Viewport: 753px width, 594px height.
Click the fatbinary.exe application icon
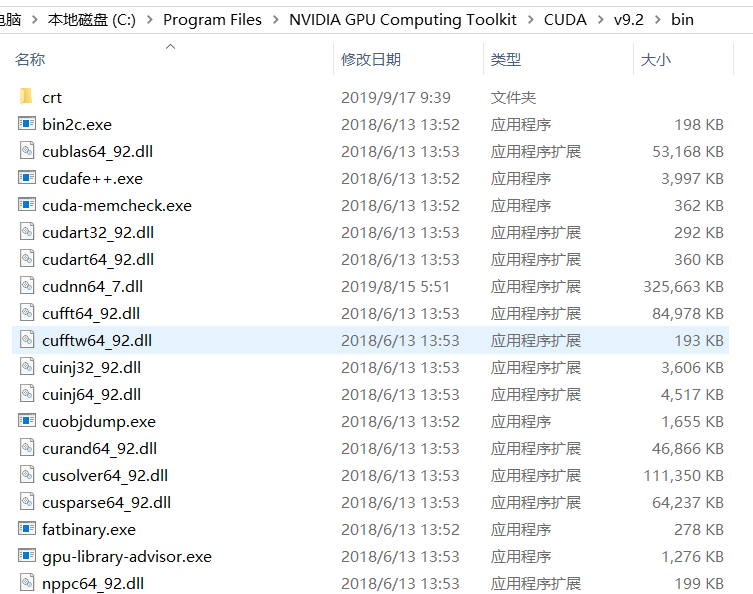click(26, 529)
